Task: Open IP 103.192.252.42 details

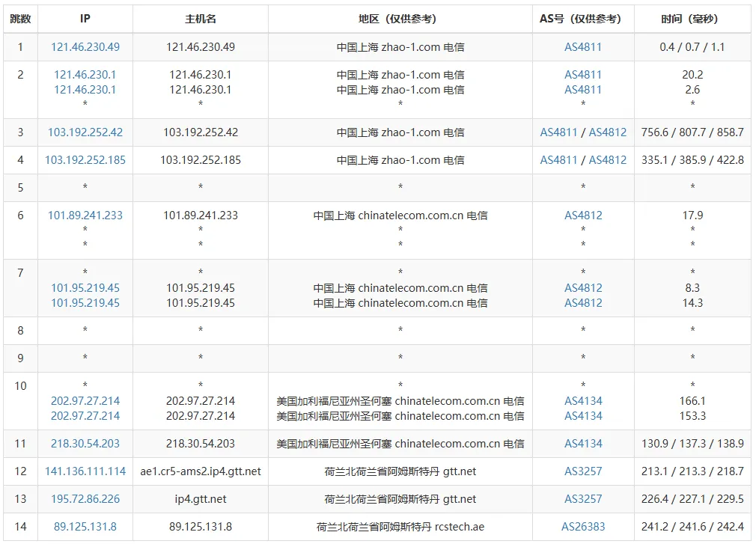Action: (x=85, y=132)
